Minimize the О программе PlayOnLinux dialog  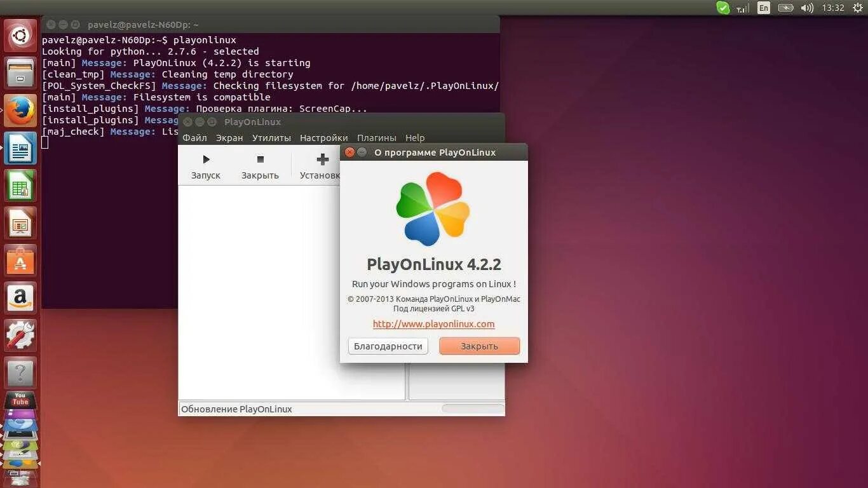362,152
